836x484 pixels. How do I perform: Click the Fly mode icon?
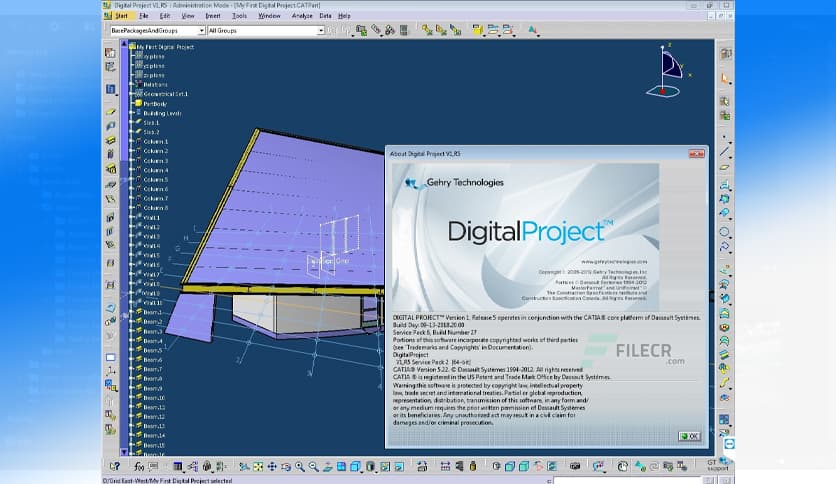click(244, 467)
